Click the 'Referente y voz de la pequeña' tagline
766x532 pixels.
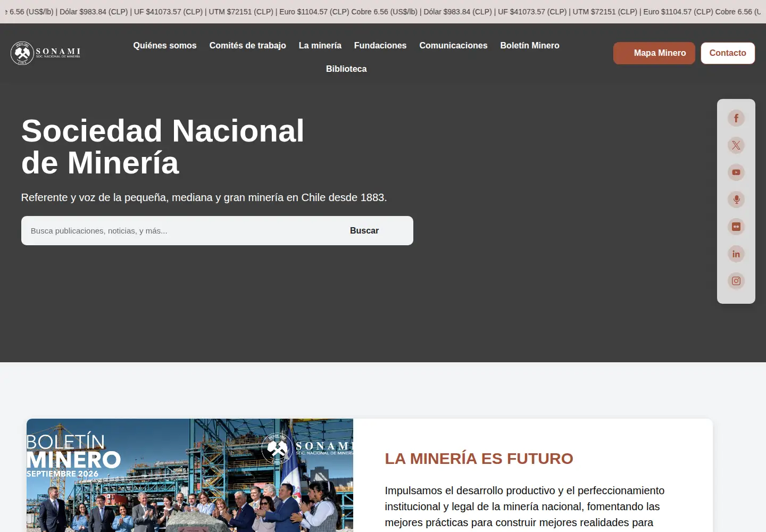204,197
